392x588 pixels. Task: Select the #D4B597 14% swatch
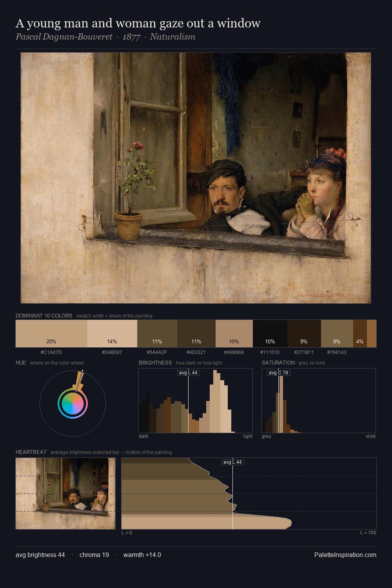[x=112, y=334]
